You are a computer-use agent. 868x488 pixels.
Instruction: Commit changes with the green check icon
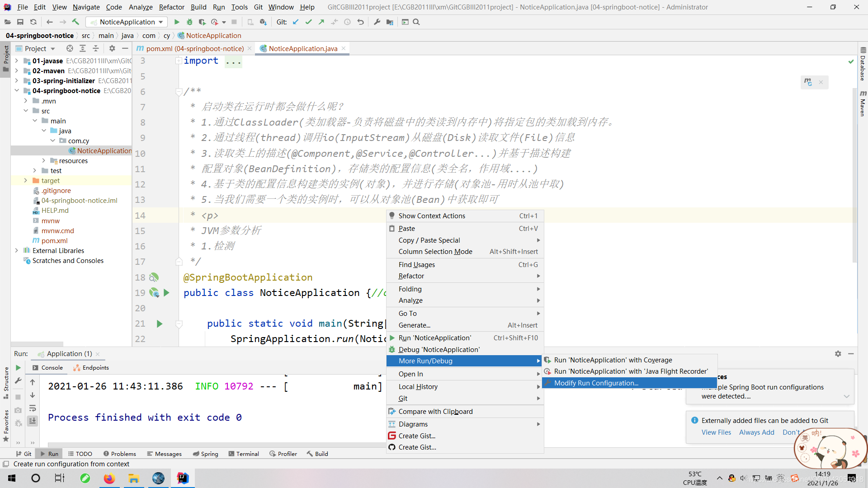(x=308, y=22)
